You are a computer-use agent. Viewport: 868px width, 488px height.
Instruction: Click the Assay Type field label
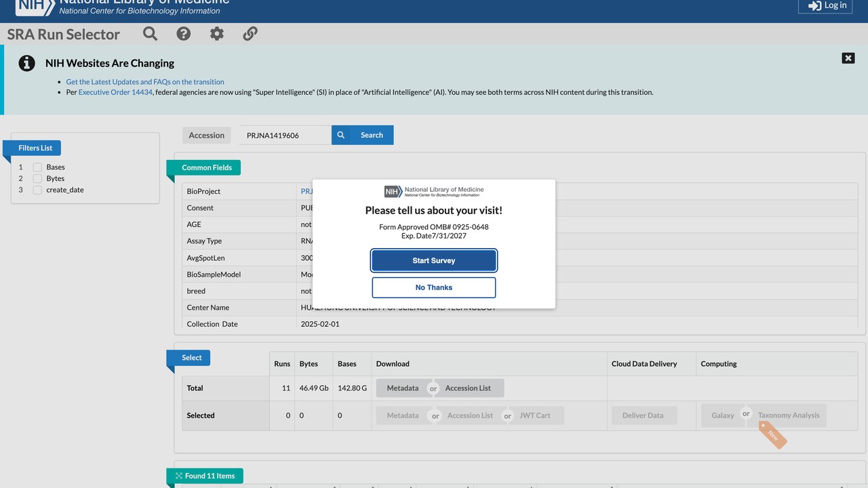204,241
